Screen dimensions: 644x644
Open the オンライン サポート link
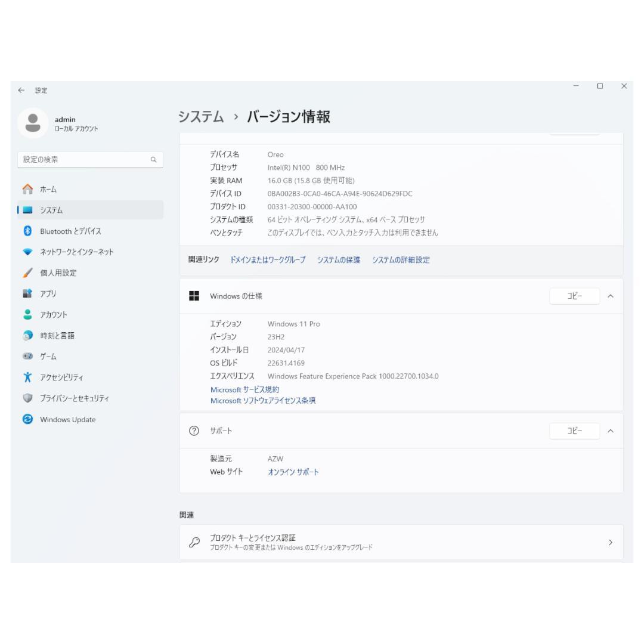(x=292, y=472)
